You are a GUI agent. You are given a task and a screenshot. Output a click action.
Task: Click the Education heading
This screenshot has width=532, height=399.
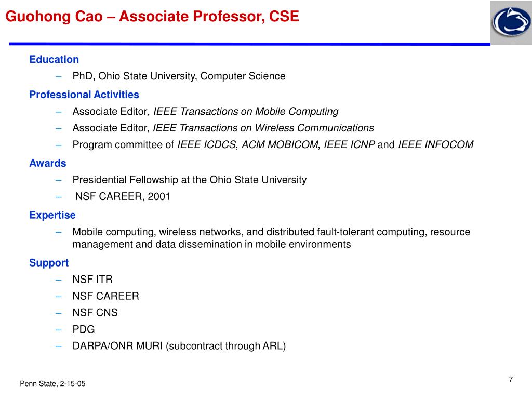[54, 59]
